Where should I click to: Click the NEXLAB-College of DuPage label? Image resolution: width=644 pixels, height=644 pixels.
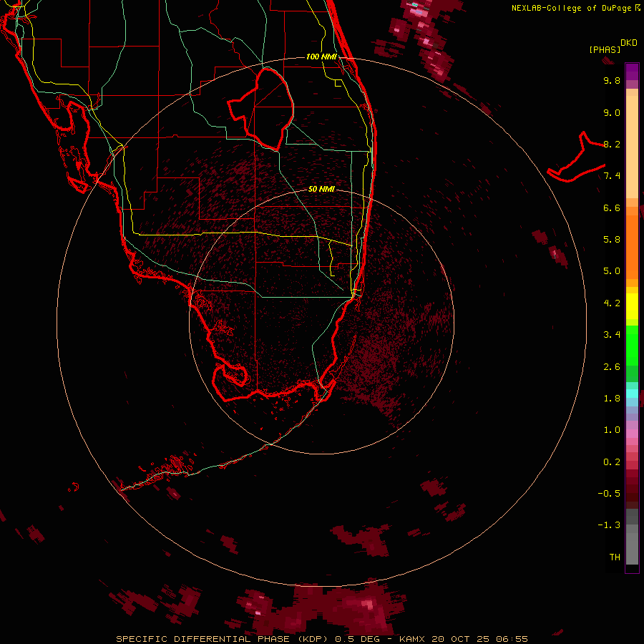click(571, 8)
